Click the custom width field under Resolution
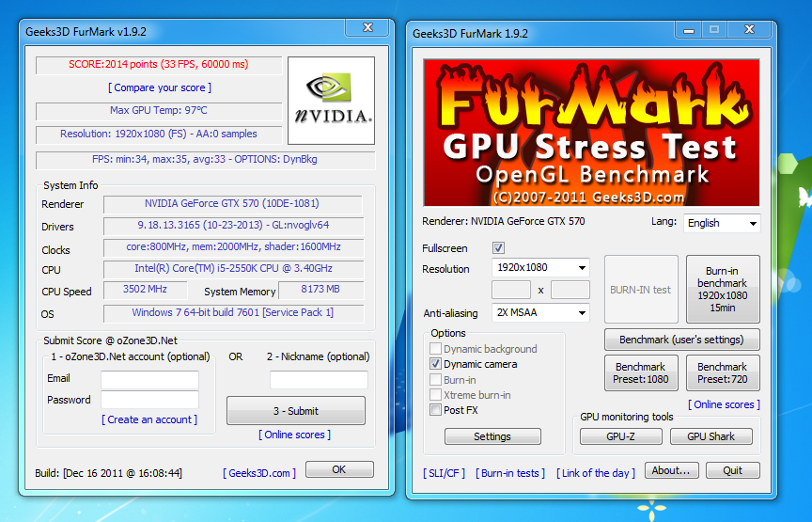Screen dimensions: 812x522 (511, 290)
